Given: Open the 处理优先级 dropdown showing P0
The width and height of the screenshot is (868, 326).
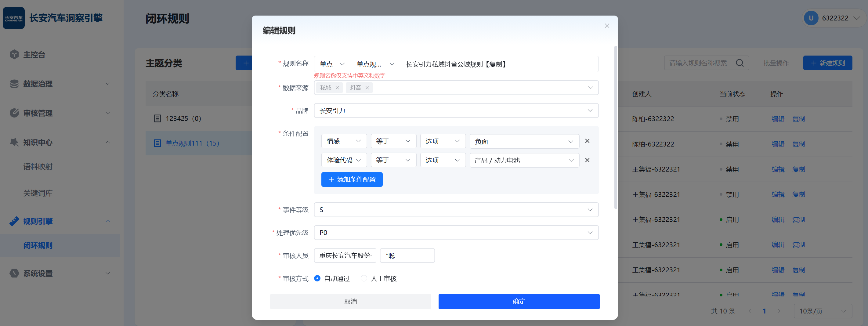Looking at the screenshot, I should pos(456,233).
